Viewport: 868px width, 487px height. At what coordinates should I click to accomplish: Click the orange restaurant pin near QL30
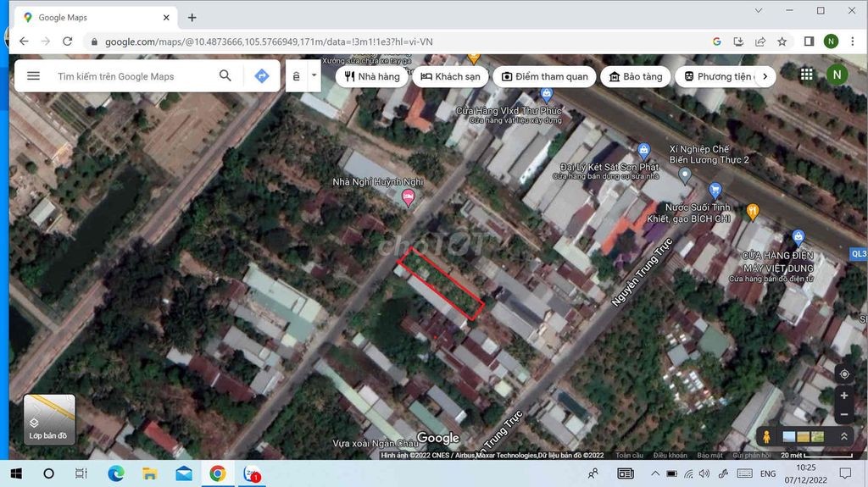753,212
